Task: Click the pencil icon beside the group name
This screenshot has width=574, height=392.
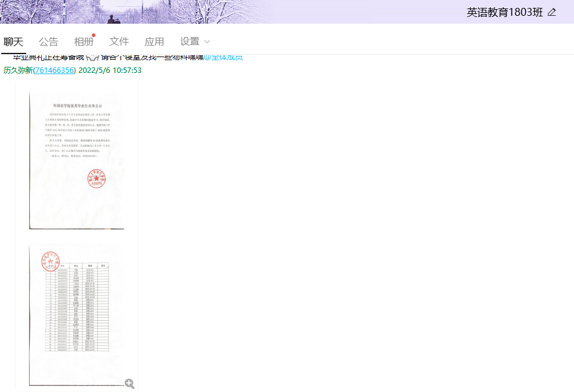Action: pyautogui.click(x=552, y=12)
